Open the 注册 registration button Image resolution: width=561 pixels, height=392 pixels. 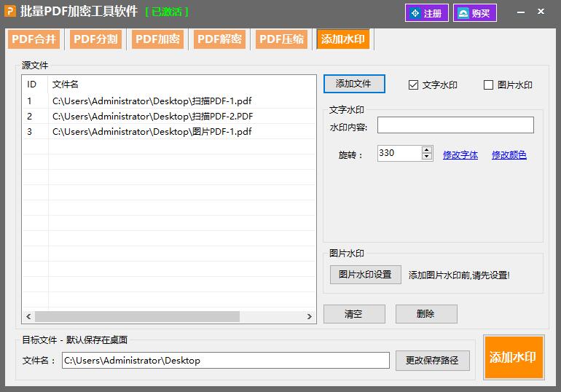point(426,13)
